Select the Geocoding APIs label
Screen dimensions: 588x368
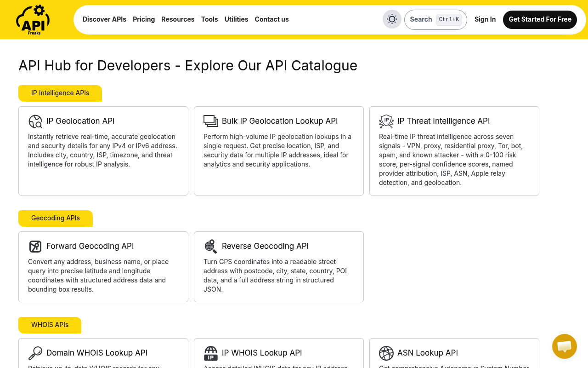(x=56, y=218)
